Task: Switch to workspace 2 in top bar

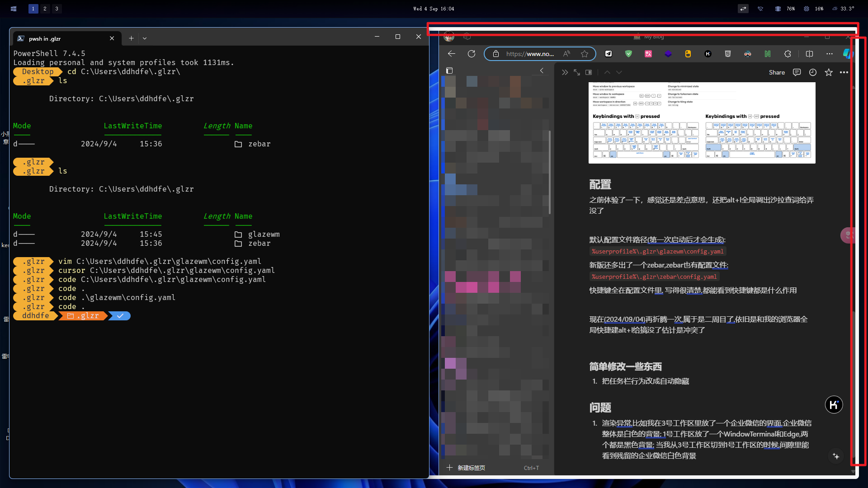Action: click(45, 9)
